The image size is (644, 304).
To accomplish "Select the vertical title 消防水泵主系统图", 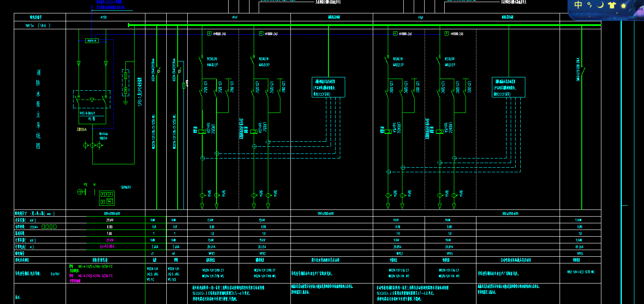I will pyautogui.click(x=38, y=110).
